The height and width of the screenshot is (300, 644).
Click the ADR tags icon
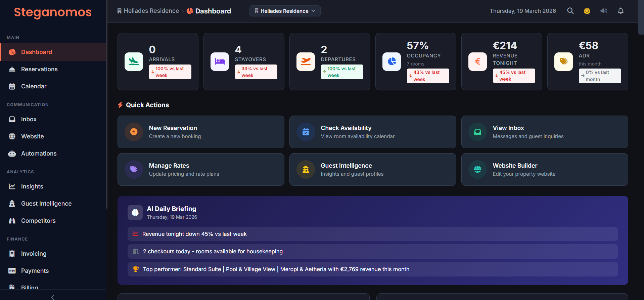563,61
